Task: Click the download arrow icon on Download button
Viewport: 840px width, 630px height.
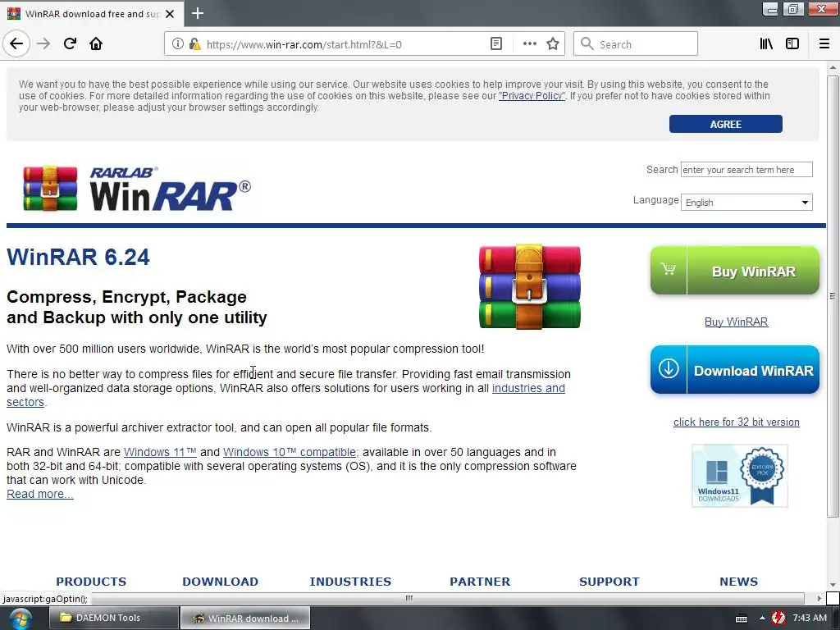Action: tap(669, 369)
